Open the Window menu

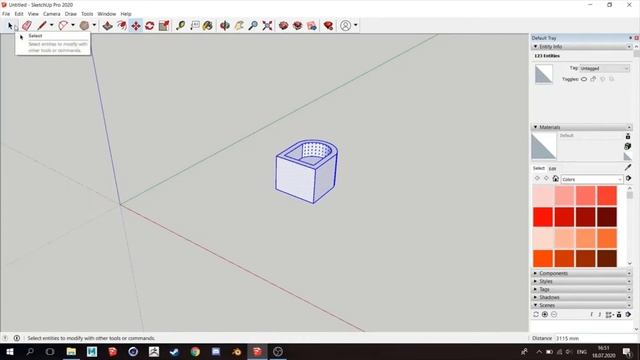pos(107,14)
